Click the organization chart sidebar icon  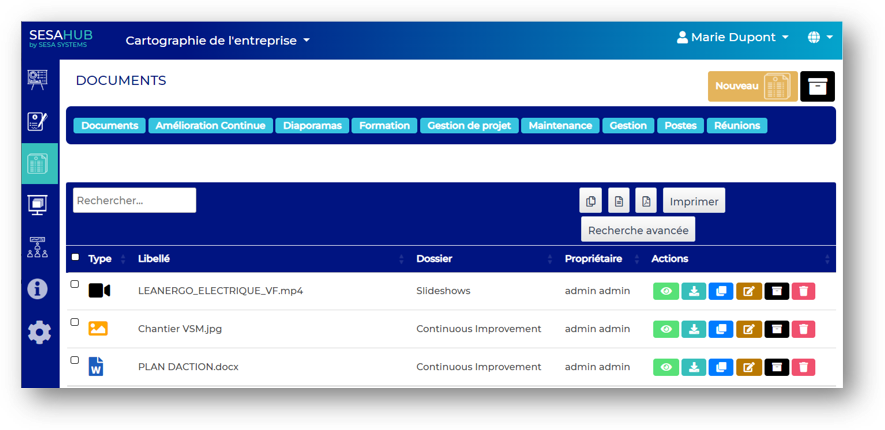click(38, 247)
